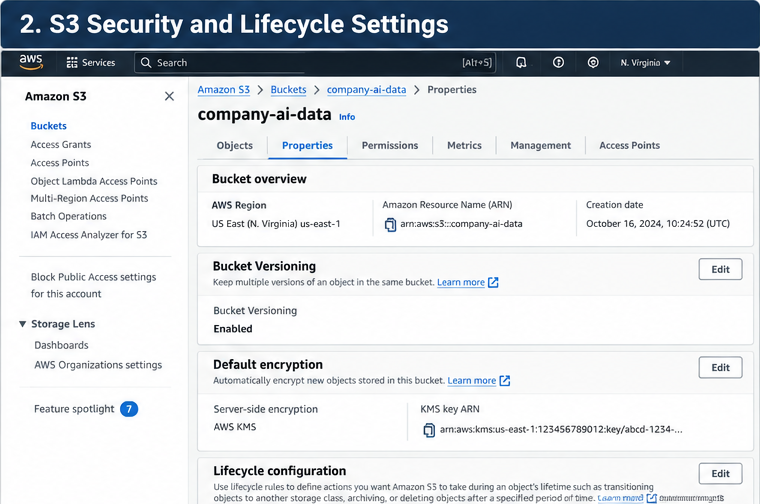760x504 pixels.
Task: Click the Feature spotlight sidebar entry
Action: click(74, 409)
